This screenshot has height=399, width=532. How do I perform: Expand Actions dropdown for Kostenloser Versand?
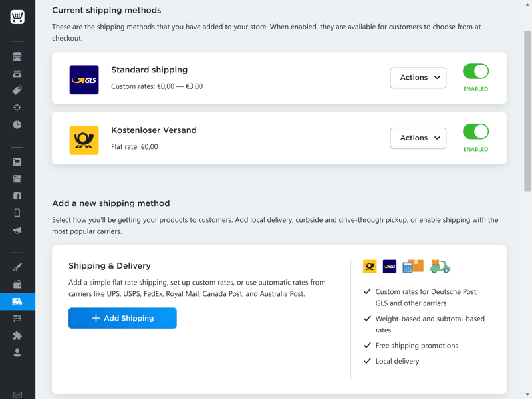(418, 138)
